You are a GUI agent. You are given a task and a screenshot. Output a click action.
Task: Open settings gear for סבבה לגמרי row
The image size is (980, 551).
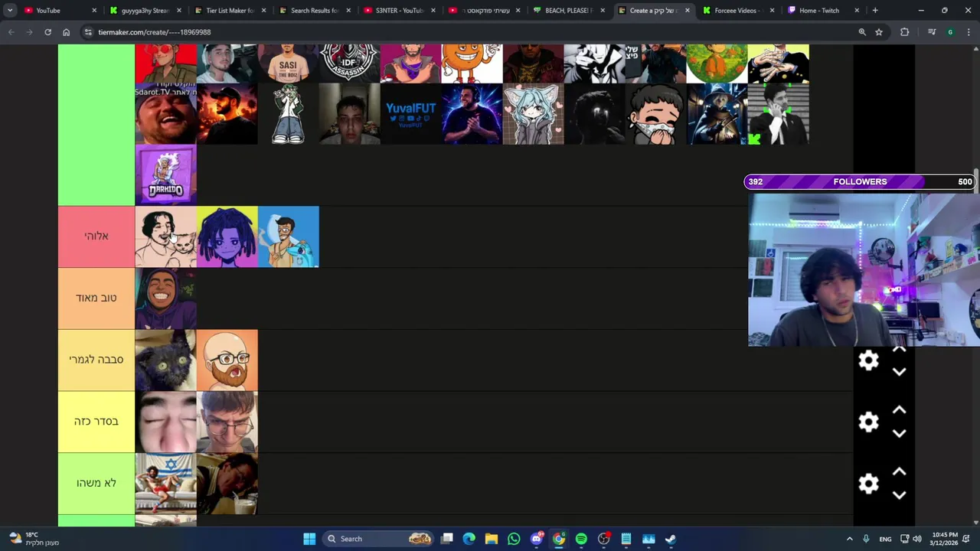click(x=868, y=360)
